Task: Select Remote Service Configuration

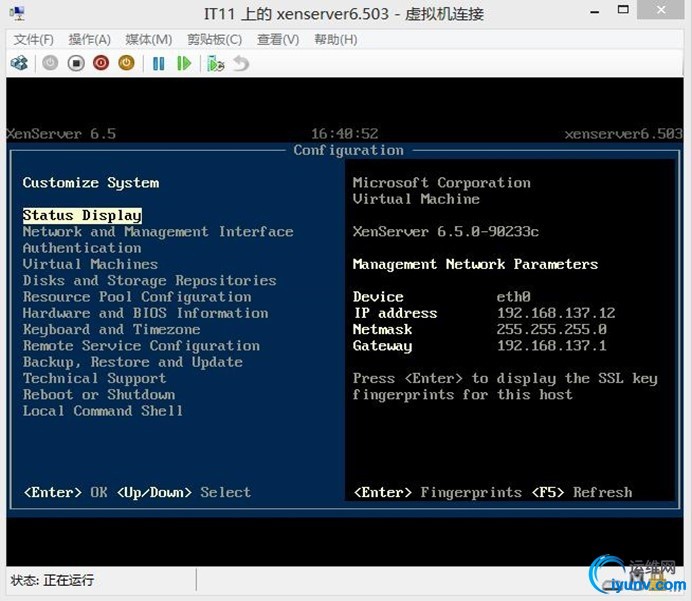Action: click(141, 346)
